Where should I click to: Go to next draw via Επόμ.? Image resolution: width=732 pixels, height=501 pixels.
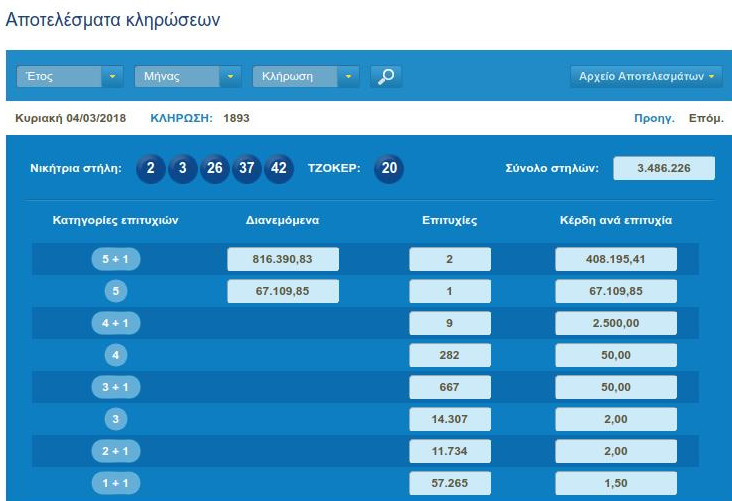point(706,118)
